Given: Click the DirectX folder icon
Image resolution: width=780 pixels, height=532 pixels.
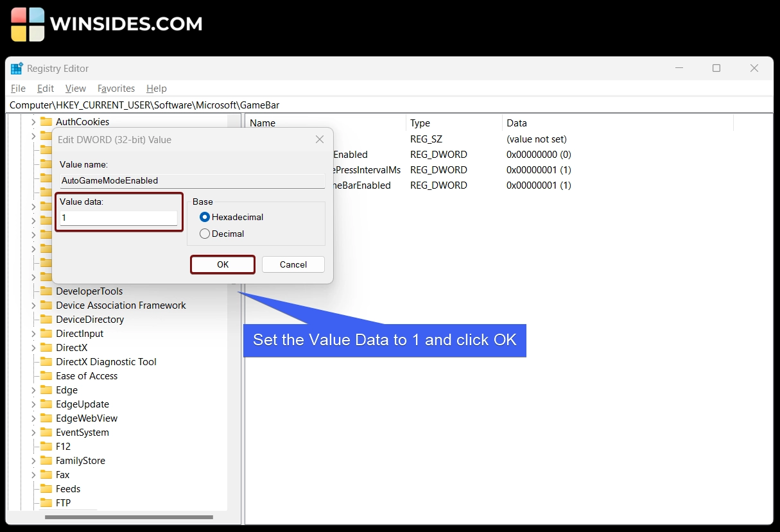Looking at the screenshot, I should [x=46, y=347].
